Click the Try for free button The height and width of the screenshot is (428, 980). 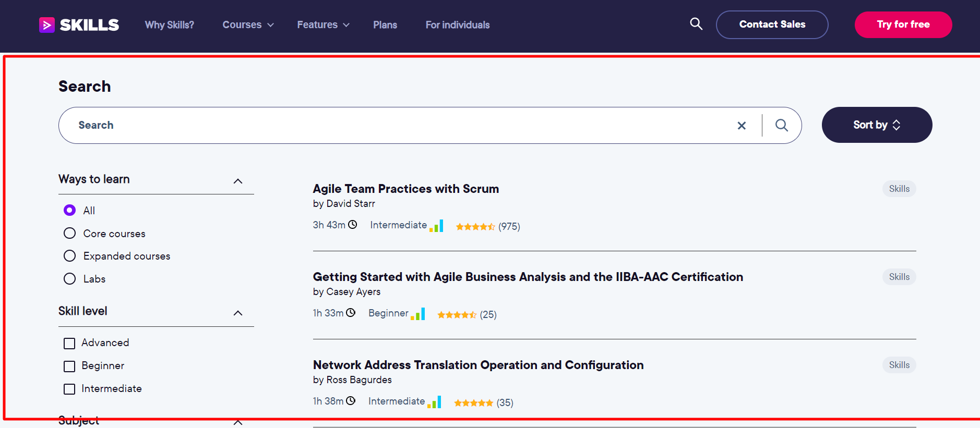point(903,25)
